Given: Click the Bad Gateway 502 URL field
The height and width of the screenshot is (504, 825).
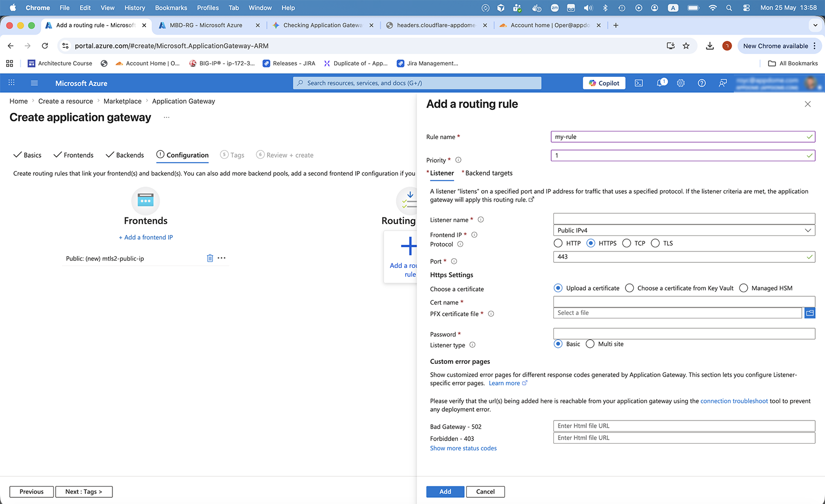Looking at the screenshot, I should pos(684,426).
